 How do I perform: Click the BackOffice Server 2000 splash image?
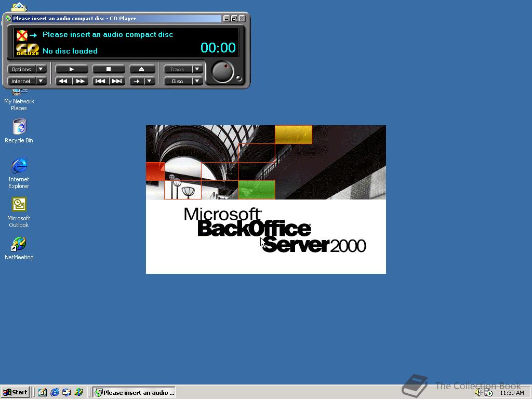(265, 199)
